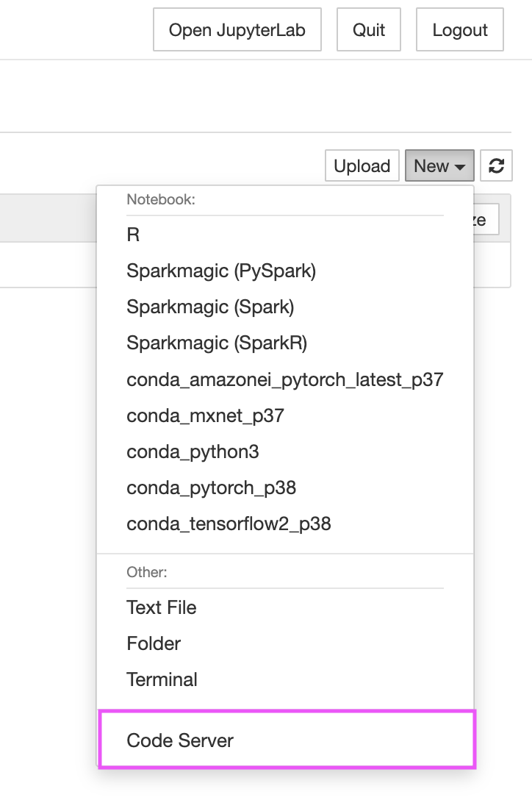The width and height of the screenshot is (532, 800).
Task: Select Sparkmagic (SparkR) kernel
Action: click(285, 343)
